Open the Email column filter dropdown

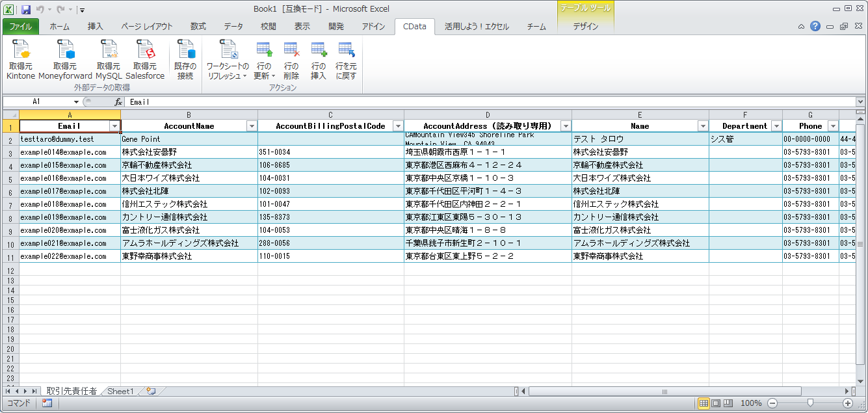pos(113,126)
